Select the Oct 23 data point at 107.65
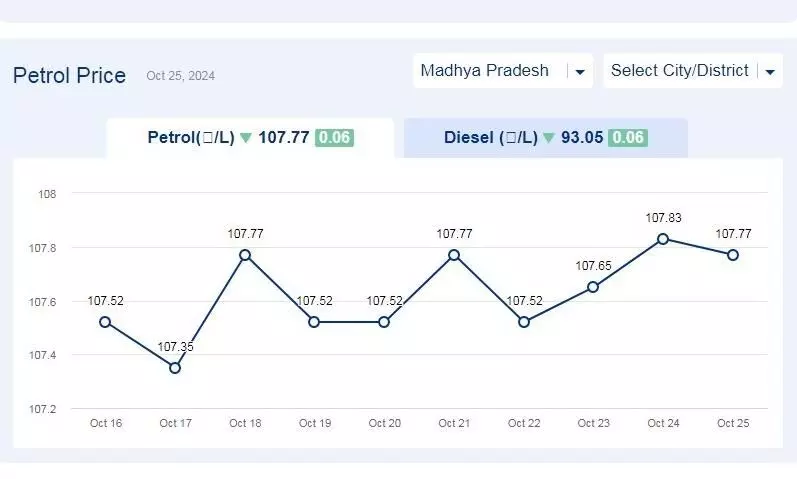 (x=593, y=287)
